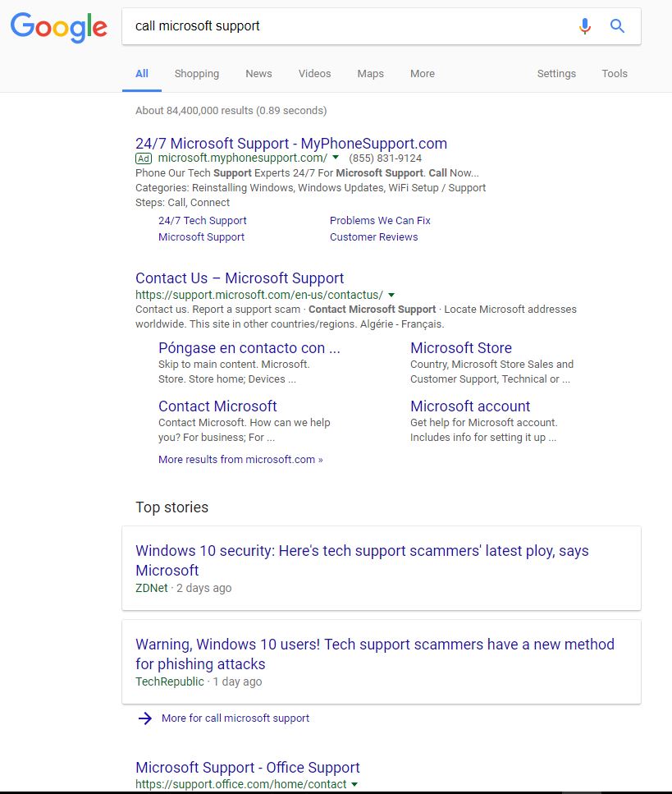Click the Google logo

[59, 27]
